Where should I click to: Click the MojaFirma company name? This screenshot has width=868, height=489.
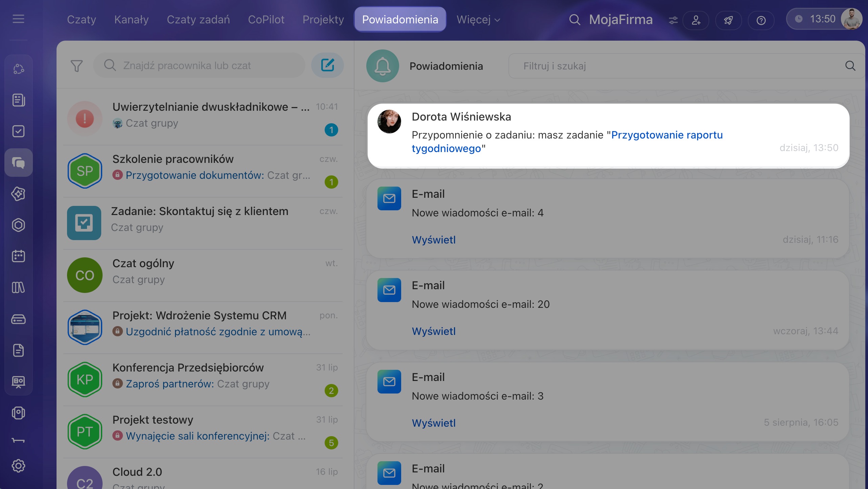(621, 20)
